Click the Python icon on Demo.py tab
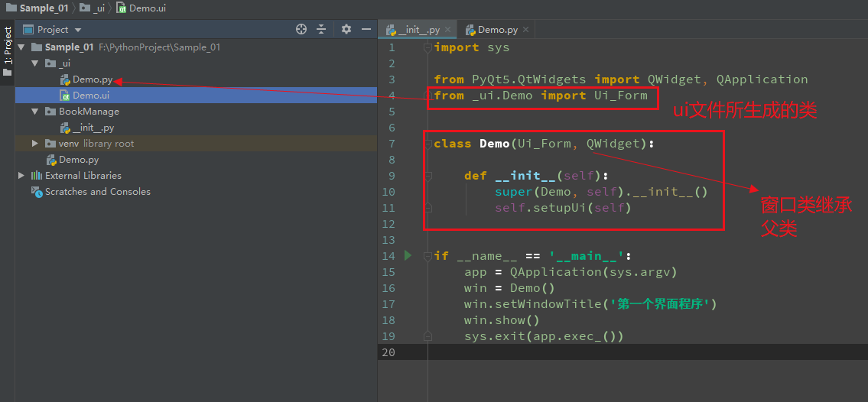This screenshot has height=402, width=868. [x=470, y=30]
